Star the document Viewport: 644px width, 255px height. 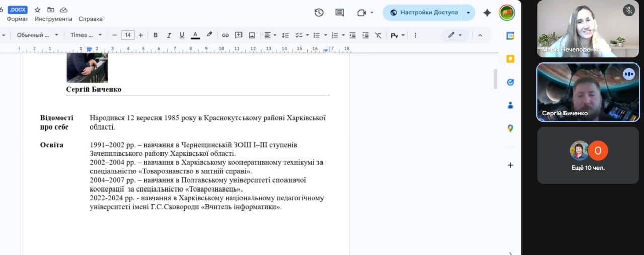pos(37,10)
